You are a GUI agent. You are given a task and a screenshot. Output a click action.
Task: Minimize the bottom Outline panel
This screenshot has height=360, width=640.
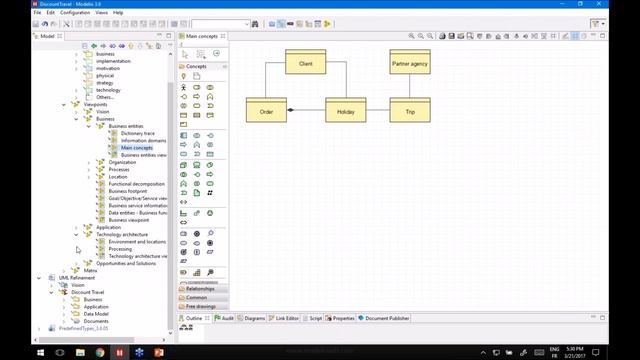click(x=593, y=317)
